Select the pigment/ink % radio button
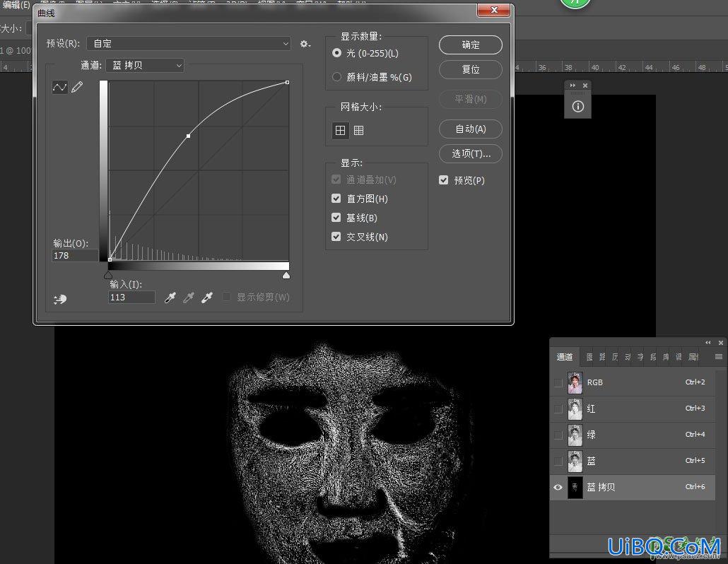The image size is (728, 564). point(336,76)
